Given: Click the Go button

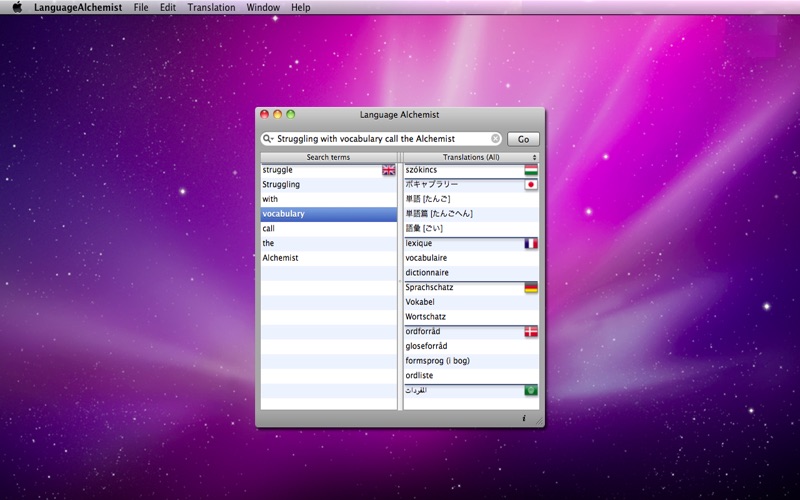Looking at the screenshot, I should tap(523, 139).
